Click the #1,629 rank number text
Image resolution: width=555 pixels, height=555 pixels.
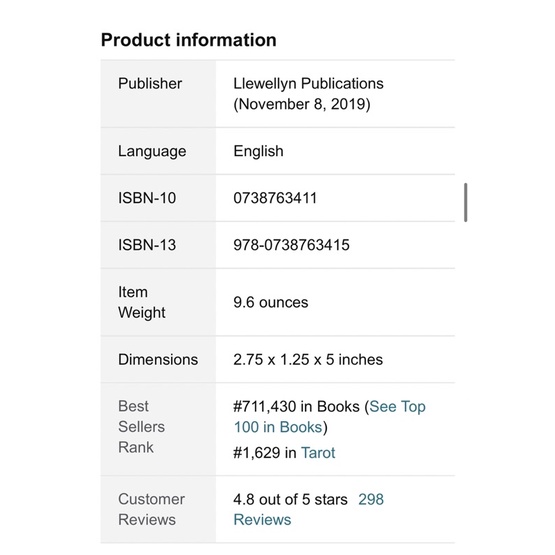[257, 453]
